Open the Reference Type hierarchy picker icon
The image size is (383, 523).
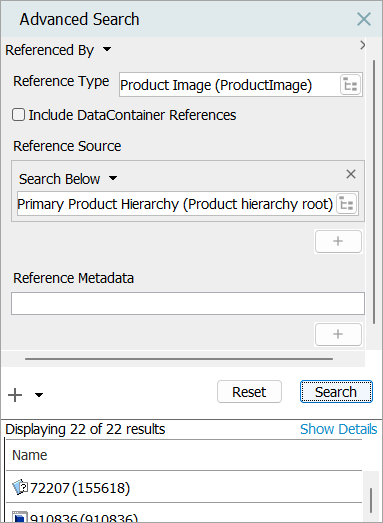point(350,85)
